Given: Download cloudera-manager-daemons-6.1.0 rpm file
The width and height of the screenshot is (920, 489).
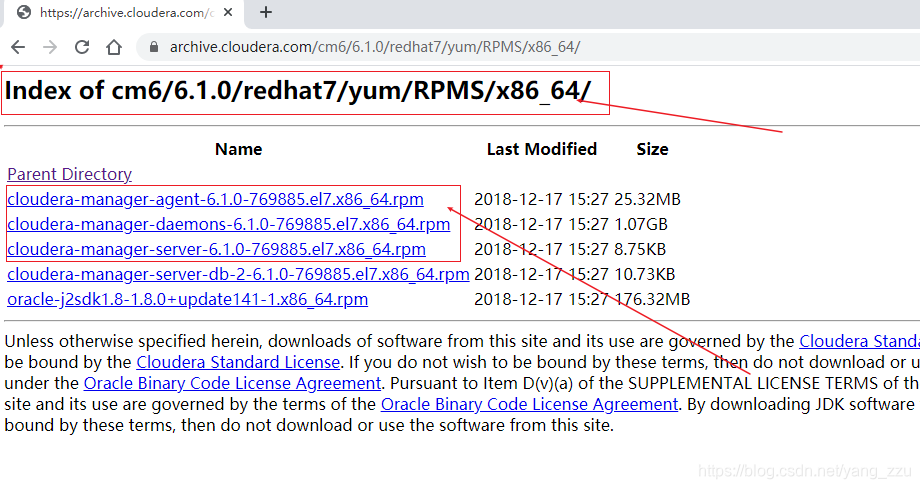Looking at the screenshot, I should point(228,224).
